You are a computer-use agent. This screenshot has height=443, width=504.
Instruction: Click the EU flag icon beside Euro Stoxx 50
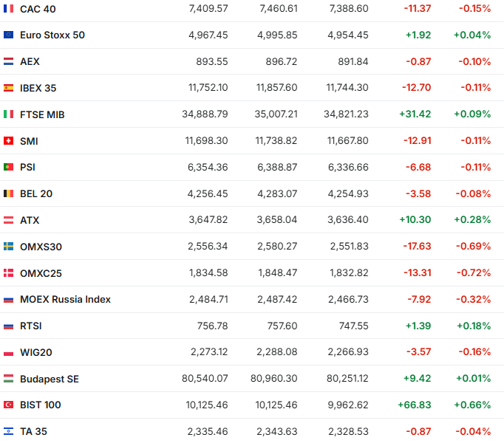9,35
